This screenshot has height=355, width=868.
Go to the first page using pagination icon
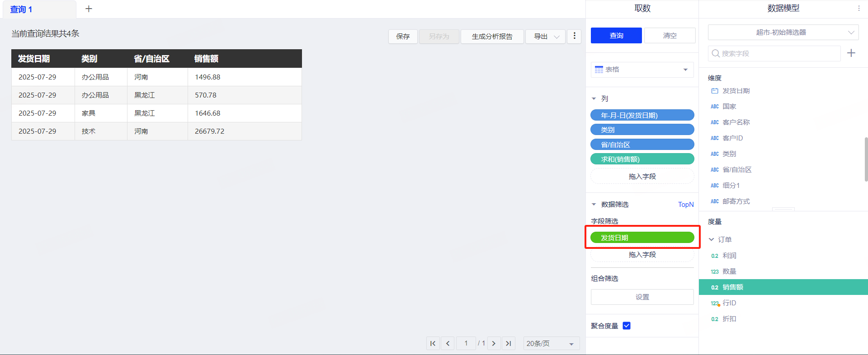coord(433,344)
